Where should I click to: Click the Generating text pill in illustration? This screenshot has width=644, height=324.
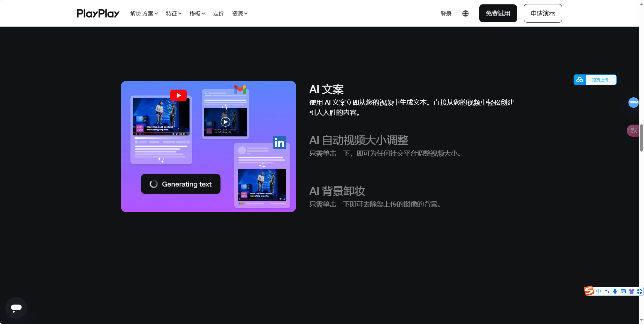tap(181, 184)
